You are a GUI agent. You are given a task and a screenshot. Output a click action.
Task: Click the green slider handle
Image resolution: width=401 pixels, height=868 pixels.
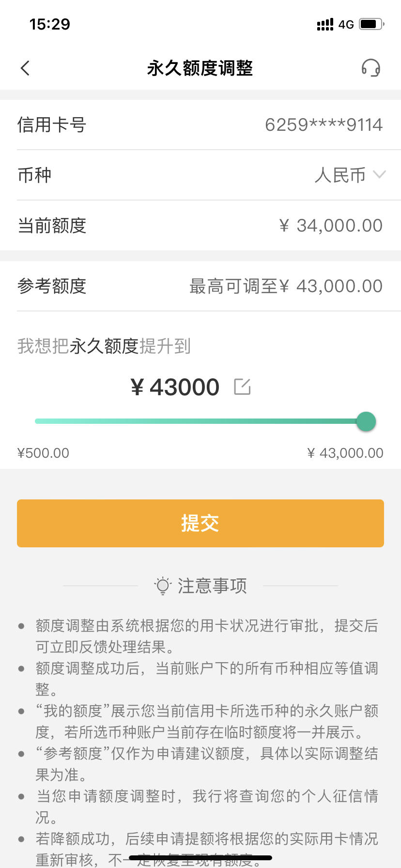(x=366, y=421)
